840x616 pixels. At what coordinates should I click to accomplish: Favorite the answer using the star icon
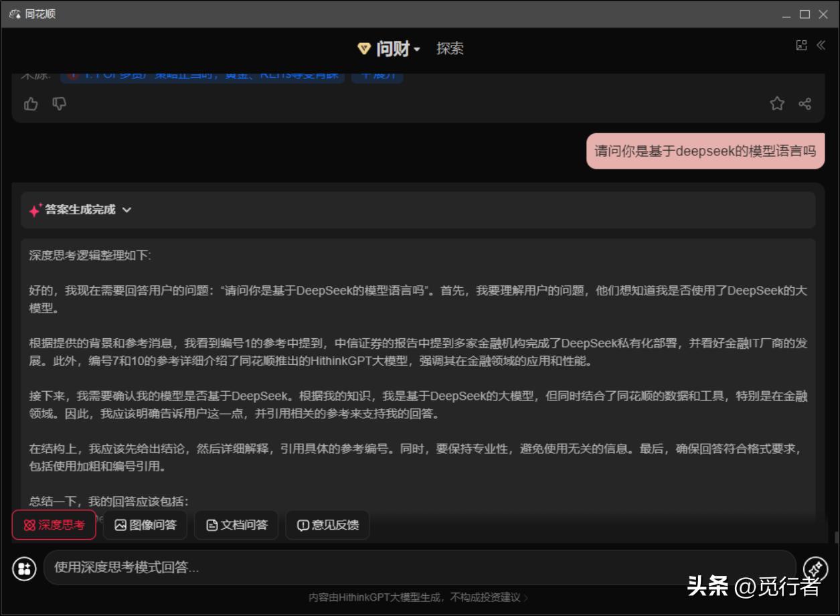[776, 104]
